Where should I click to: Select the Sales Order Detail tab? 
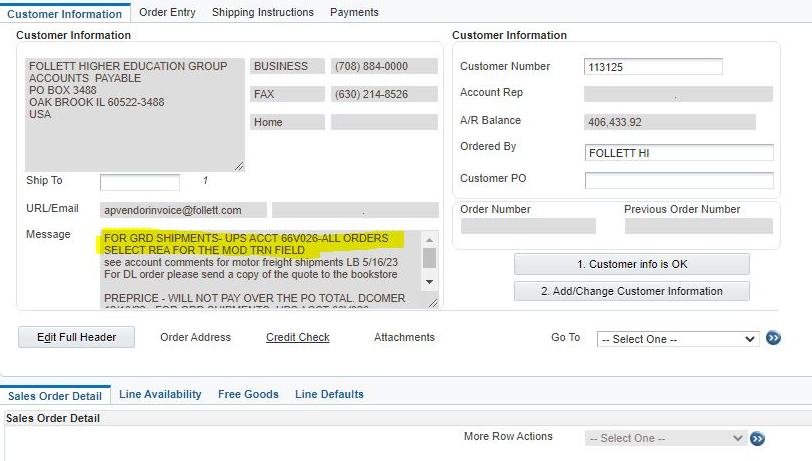click(x=55, y=396)
